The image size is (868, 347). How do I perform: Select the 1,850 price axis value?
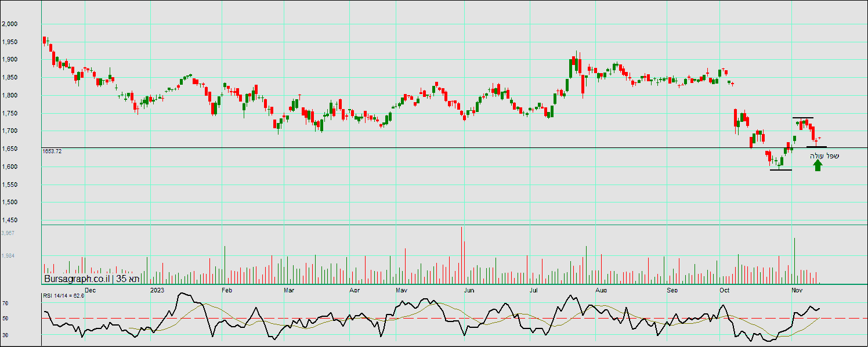click(x=10, y=77)
